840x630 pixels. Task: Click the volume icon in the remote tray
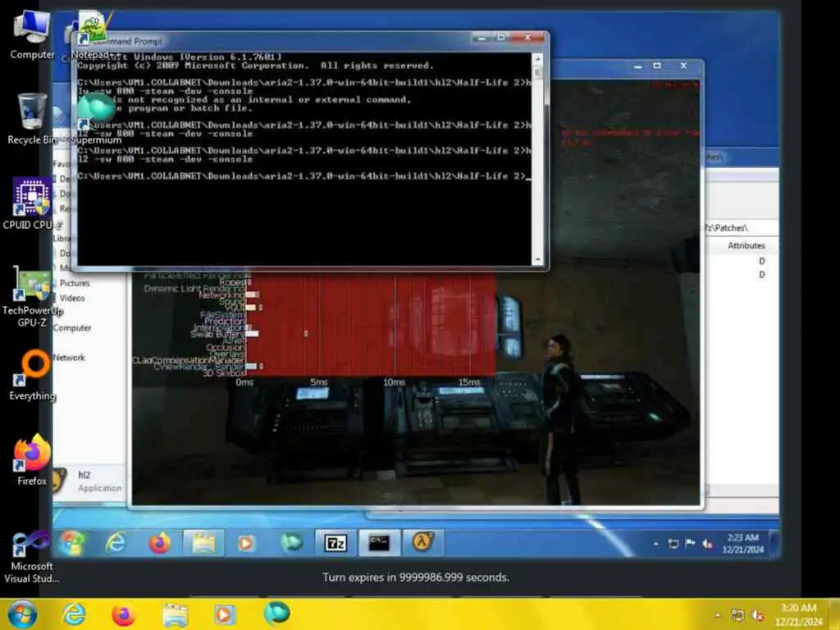[707, 545]
